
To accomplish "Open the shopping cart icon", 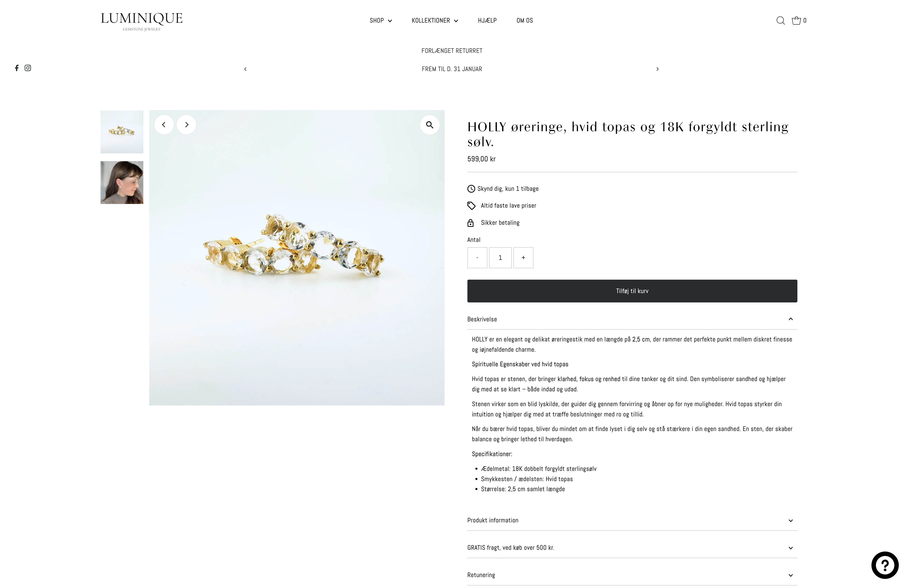I will (x=796, y=21).
